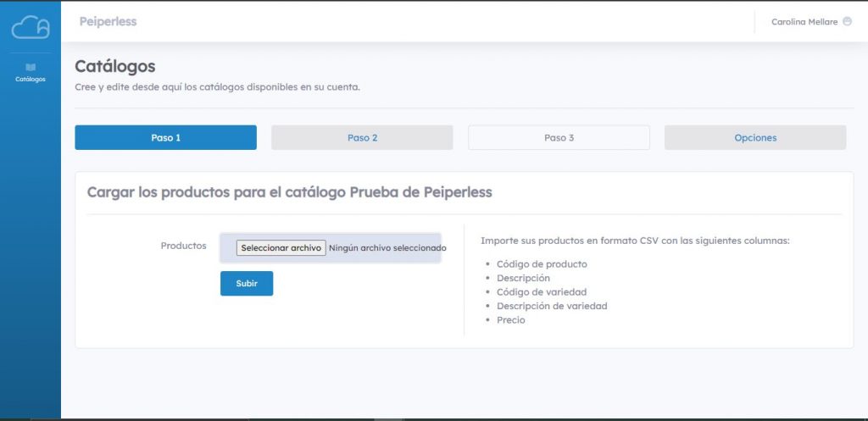The image size is (868, 421).
Task: Click the Catálogos sidebar label
Action: (31, 79)
